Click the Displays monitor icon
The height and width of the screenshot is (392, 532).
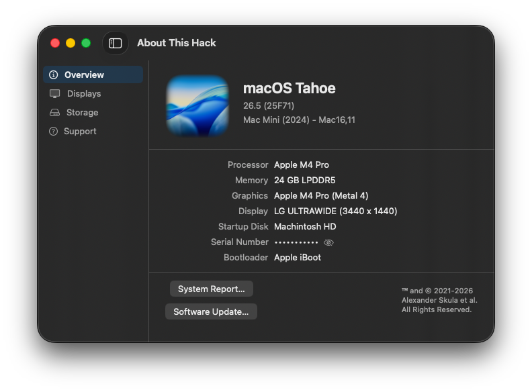[54, 93]
